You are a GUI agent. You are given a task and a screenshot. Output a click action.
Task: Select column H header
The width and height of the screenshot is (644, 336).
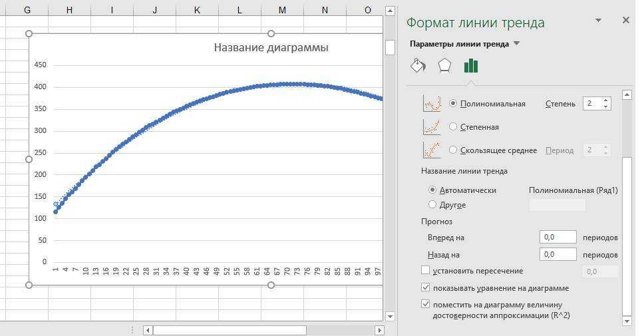(69, 10)
